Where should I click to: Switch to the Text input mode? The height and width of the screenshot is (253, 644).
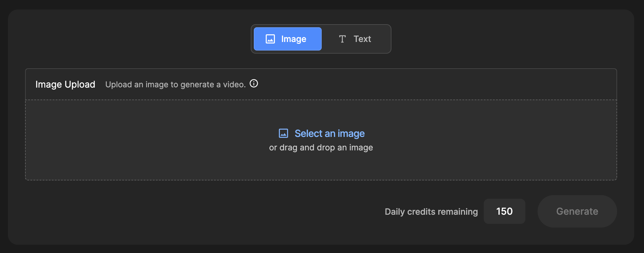coord(355,39)
